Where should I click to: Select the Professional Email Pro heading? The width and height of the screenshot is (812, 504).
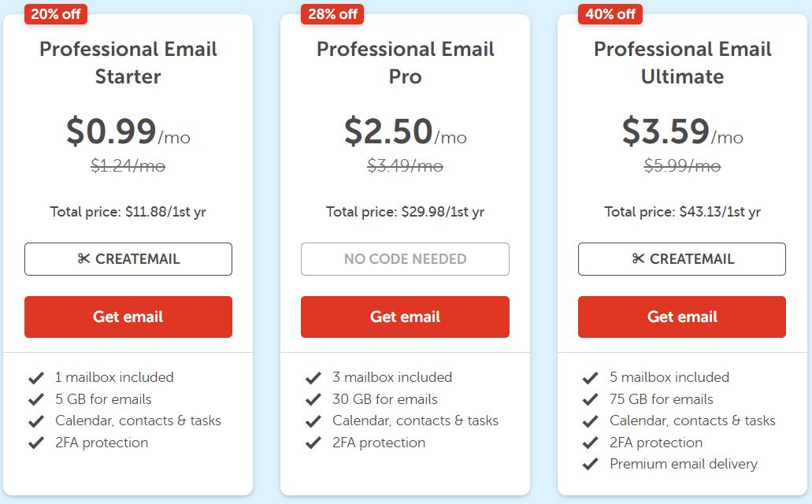[x=405, y=63]
